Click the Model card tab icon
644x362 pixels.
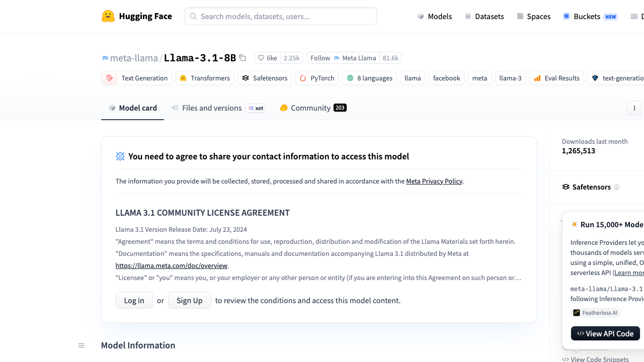(x=112, y=108)
